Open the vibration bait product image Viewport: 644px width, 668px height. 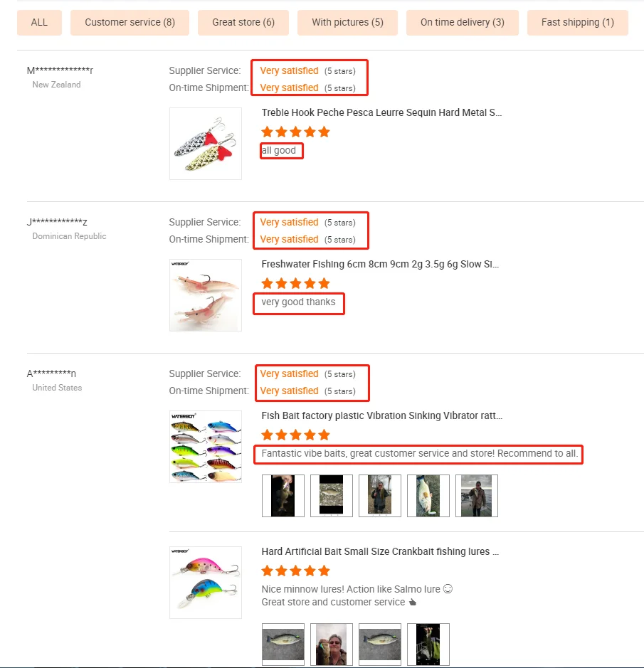pos(206,447)
